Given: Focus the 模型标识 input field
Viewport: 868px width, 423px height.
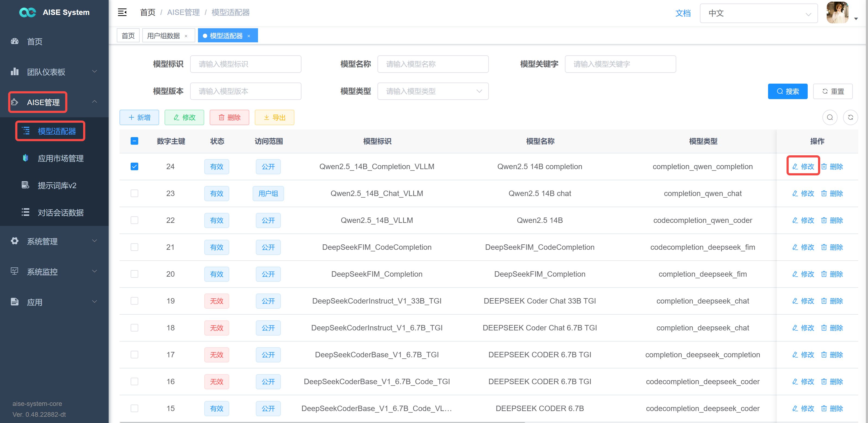Looking at the screenshot, I should (x=246, y=64).
